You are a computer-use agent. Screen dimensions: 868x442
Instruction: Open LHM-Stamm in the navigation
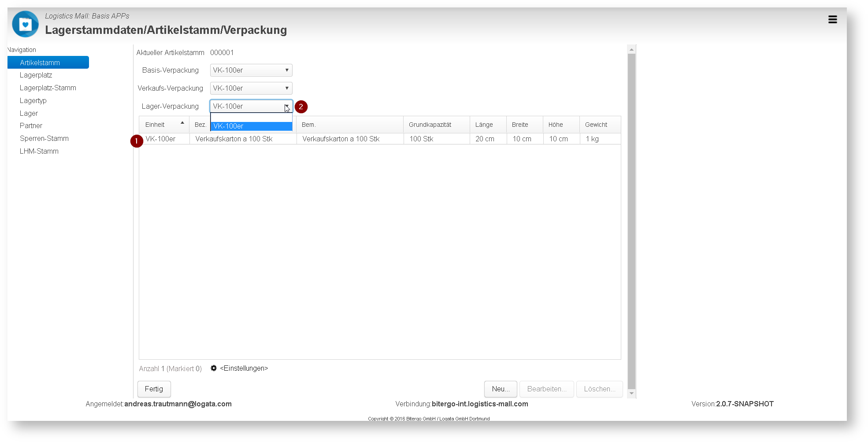[39, 151]
